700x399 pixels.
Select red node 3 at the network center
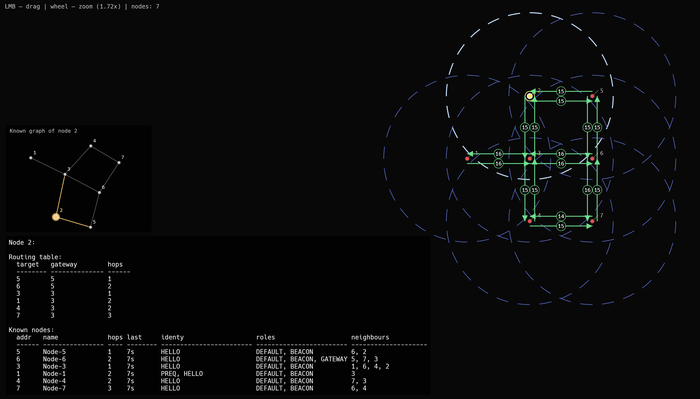pos(530,159)
